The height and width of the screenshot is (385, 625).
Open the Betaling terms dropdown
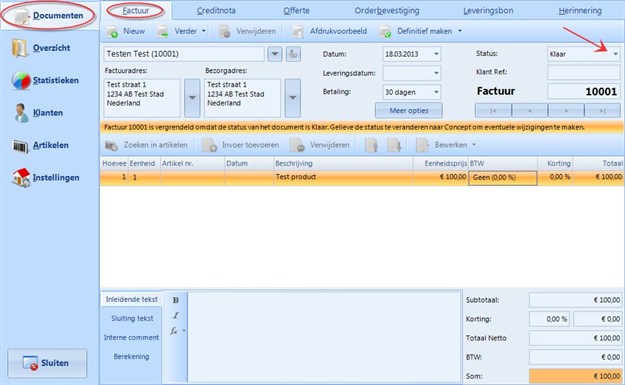click(436, 92)
